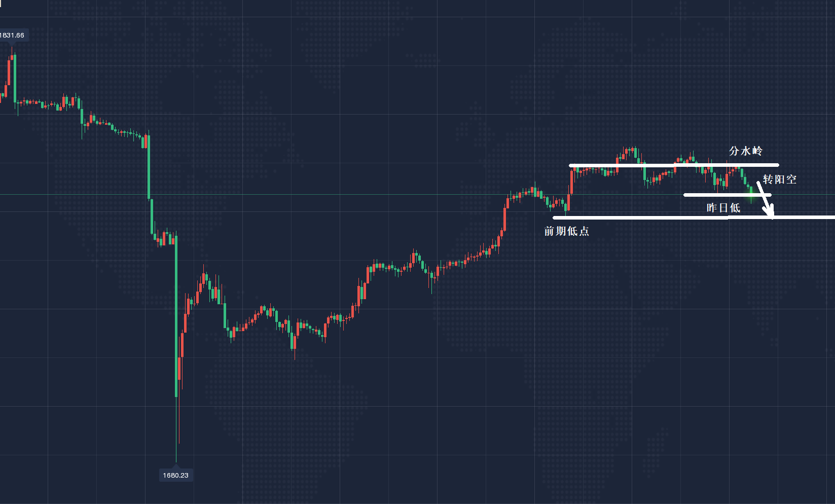Click the 1680.23 low price label
This screenshot has height=504, width=835.
[175, 475]
